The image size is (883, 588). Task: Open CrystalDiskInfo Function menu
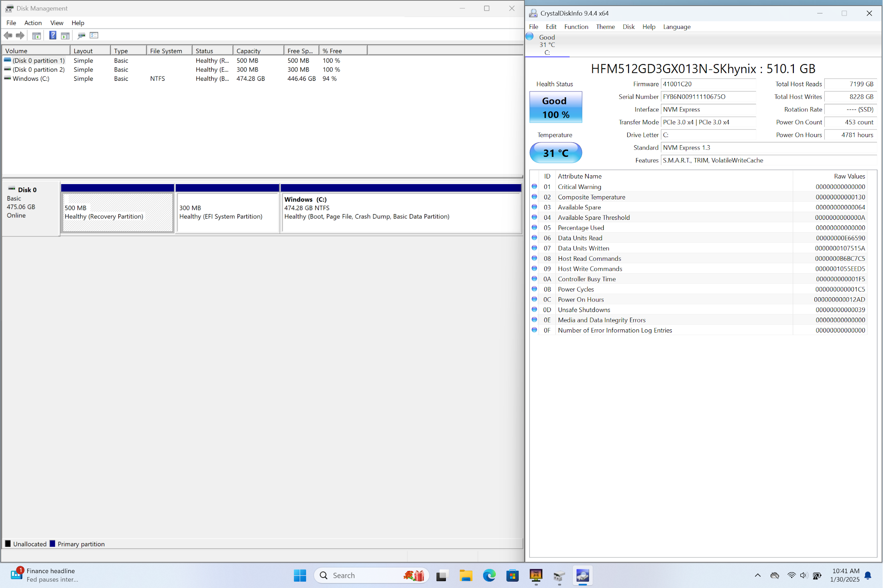click(x=576, y=26)
